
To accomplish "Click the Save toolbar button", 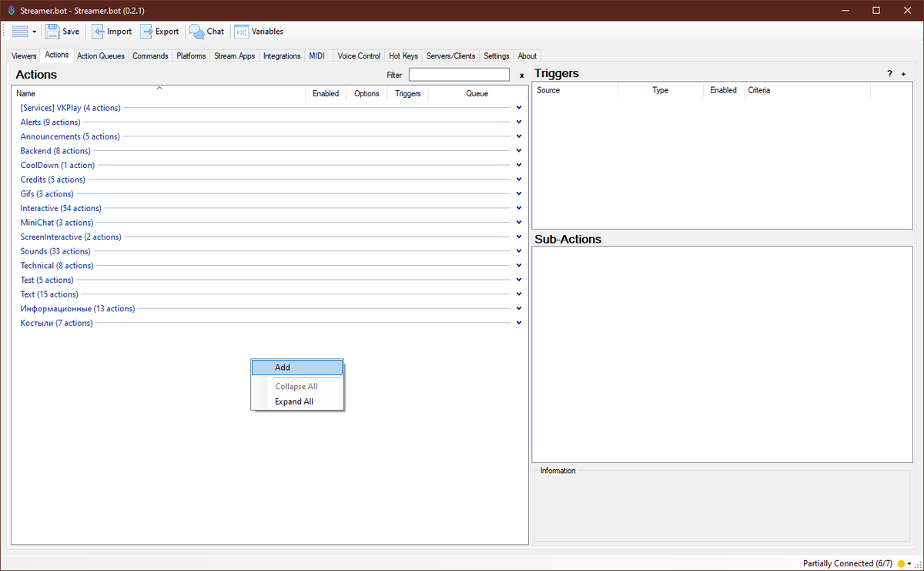I will (x=62, y=32).
